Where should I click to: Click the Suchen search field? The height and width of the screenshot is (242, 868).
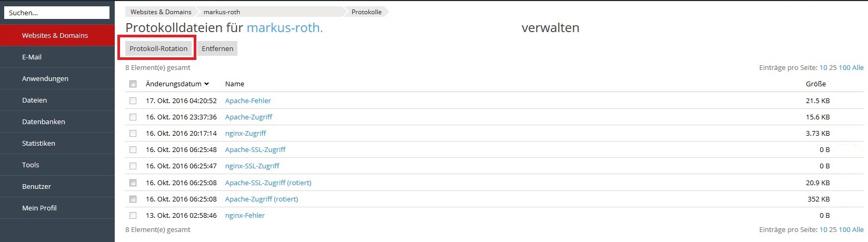(57, 13)
